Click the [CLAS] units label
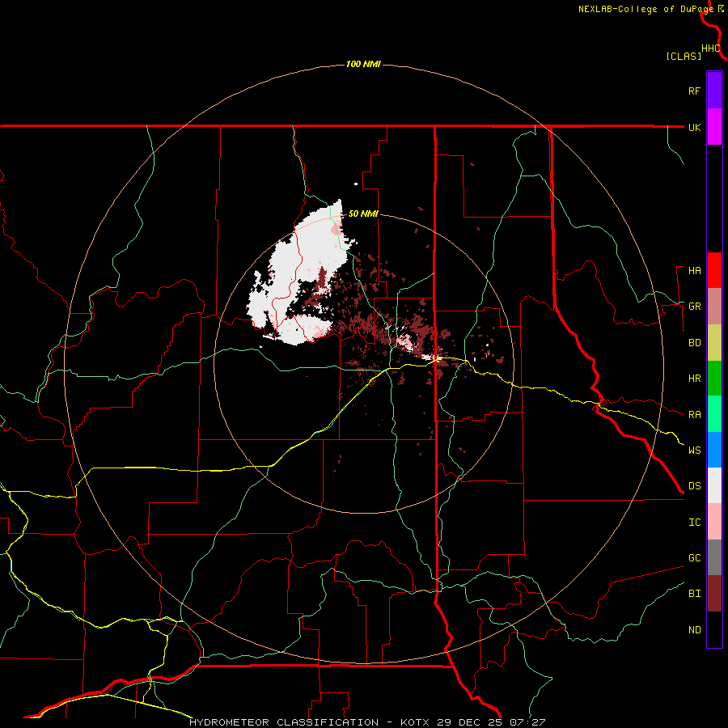The image size is (728, 728). click(684, 57)
